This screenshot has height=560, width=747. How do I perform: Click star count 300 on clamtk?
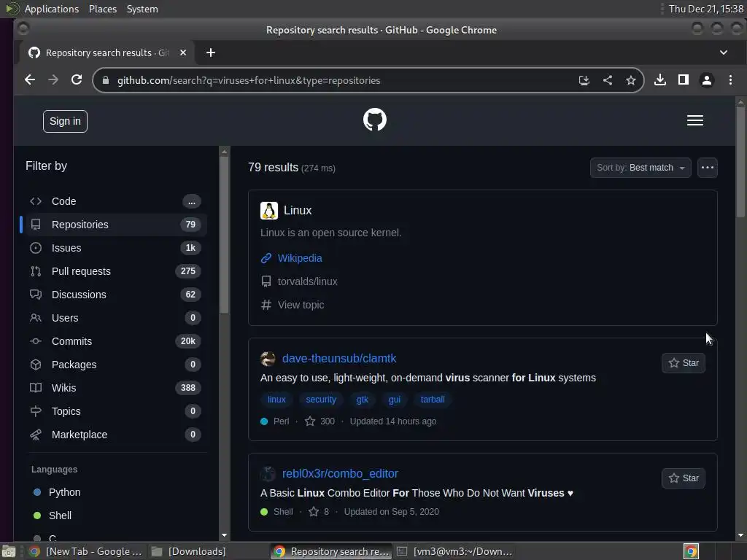320,421
